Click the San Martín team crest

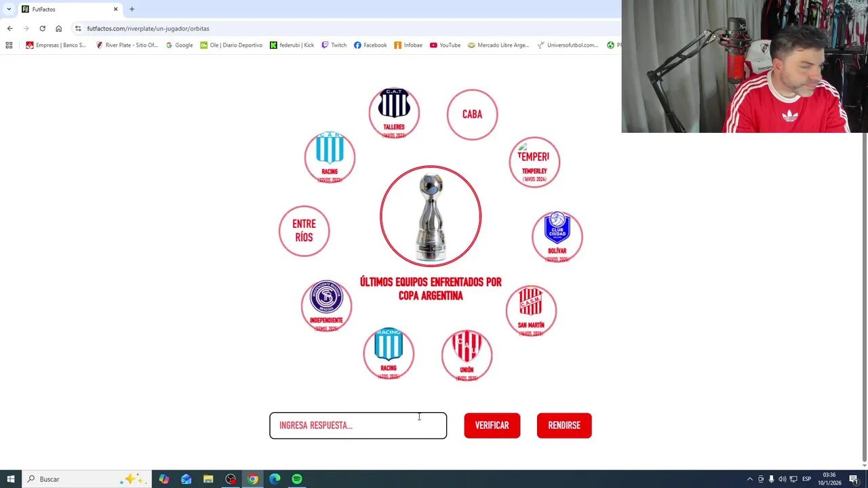[531, 311]
